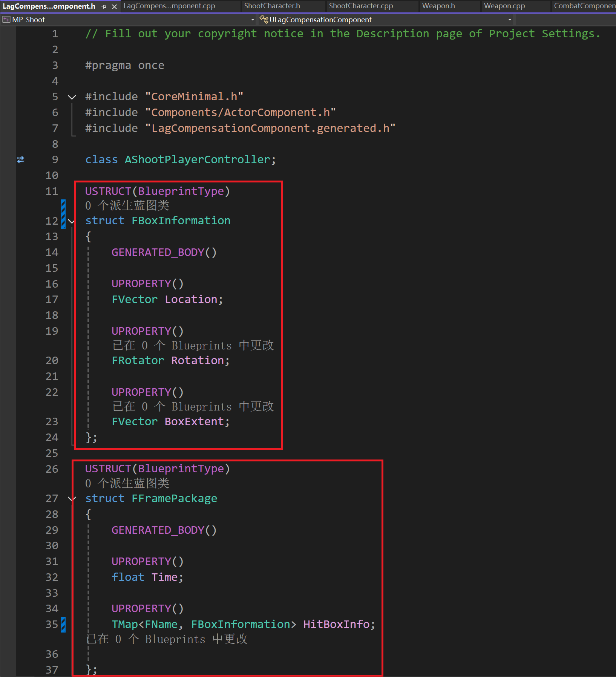
Task: Click the "CoreMinimal.h" include string
Action: click(x=194, y=97)
